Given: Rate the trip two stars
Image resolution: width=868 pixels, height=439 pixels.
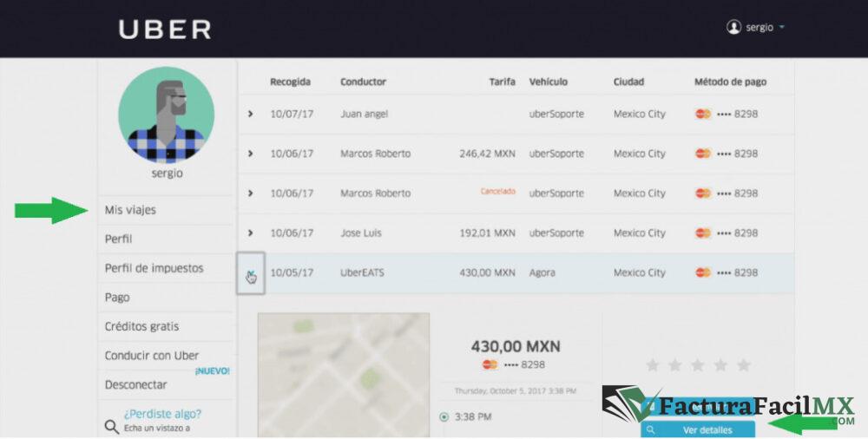Looking at the screenshot, I should (x=674, y=364).
